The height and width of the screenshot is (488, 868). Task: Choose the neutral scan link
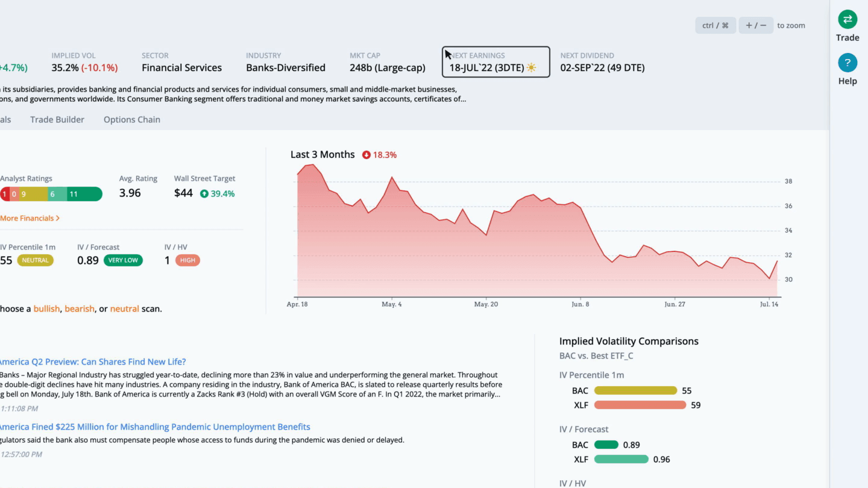pyautogui.click(x=124, y=308)
